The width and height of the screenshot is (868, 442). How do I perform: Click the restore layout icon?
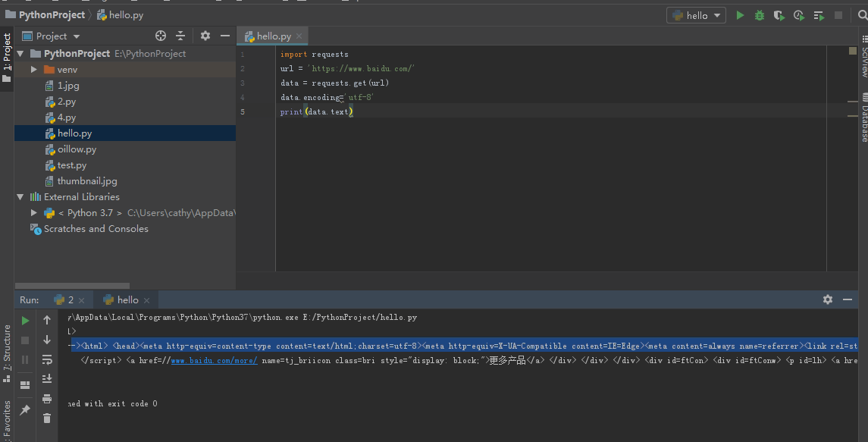[25, 385]
